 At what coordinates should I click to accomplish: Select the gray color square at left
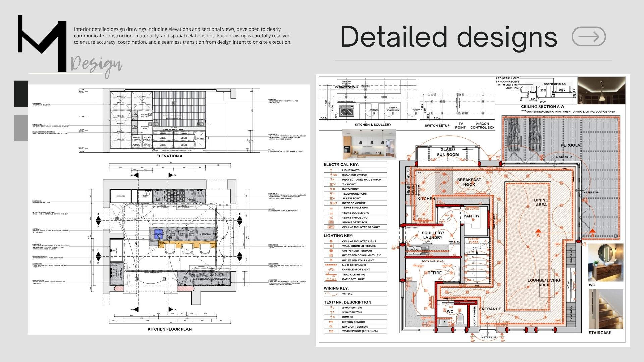(x=21, y=128)
